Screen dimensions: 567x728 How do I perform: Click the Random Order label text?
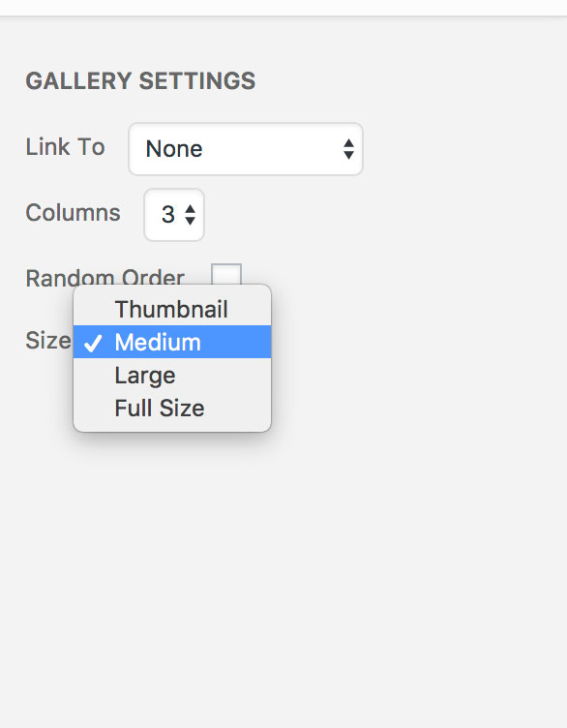(105, 278)
